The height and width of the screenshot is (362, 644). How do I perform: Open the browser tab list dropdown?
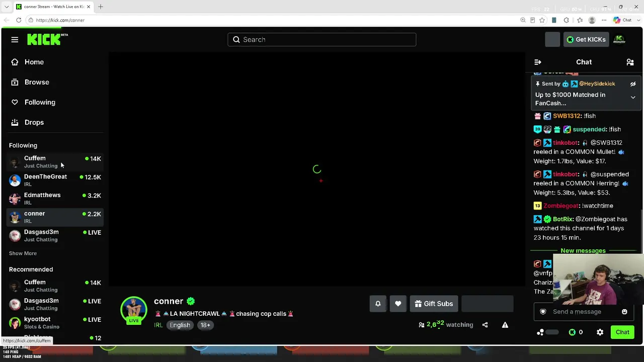click(x=6, y=7)
